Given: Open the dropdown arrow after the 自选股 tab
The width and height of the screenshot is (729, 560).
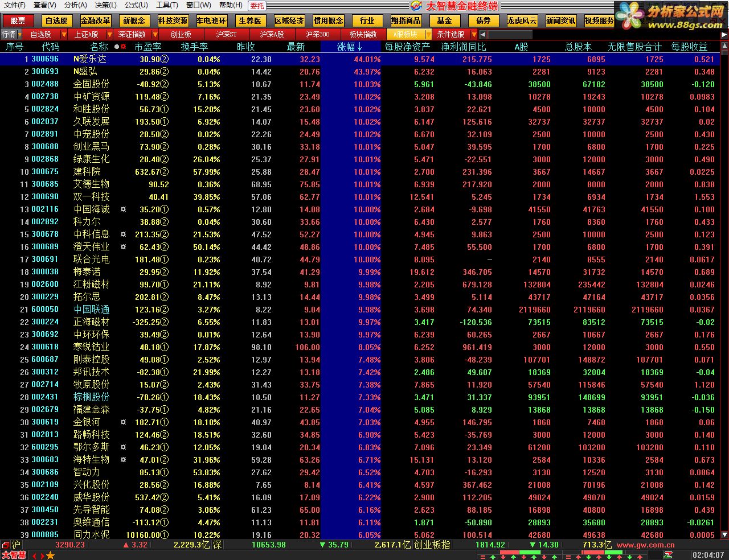Looking at the screenshot, I should [65, 35].
